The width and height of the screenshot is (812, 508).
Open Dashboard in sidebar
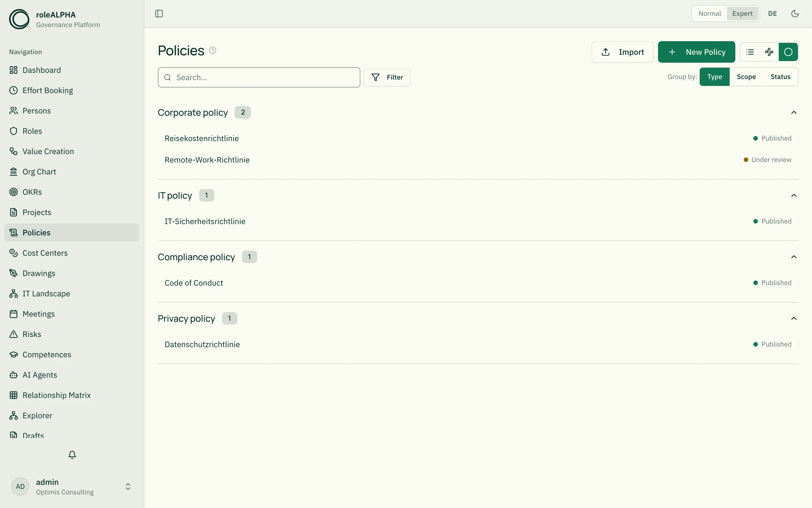click(x=72, y=70)
